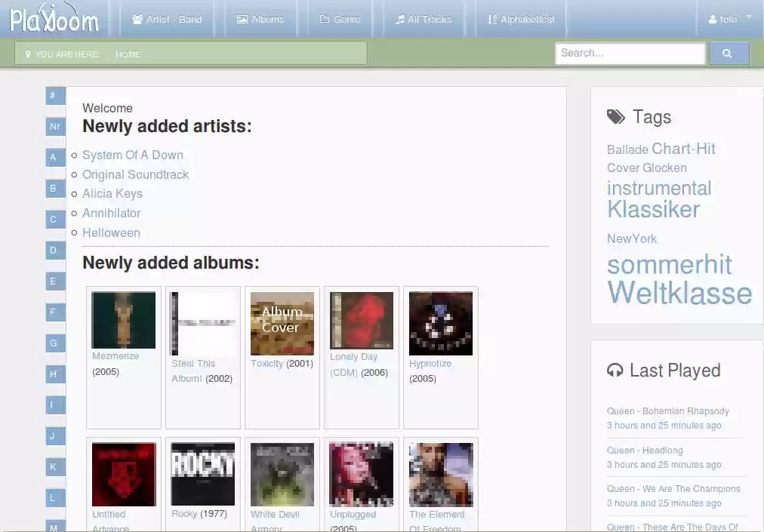Click the Steal This Album! cover
Screen dimensions: 764x532
[202, 324]
